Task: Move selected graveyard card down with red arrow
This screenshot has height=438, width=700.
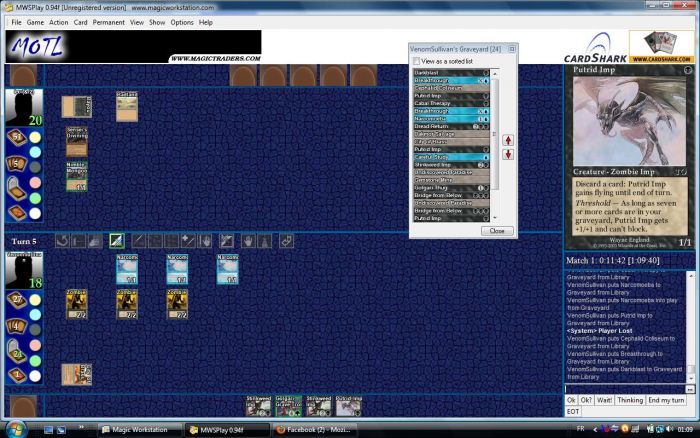Action: tap(508, 154)
